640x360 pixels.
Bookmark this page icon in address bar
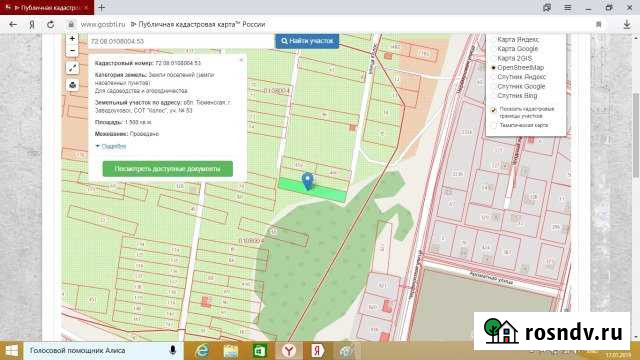[599, 24]
